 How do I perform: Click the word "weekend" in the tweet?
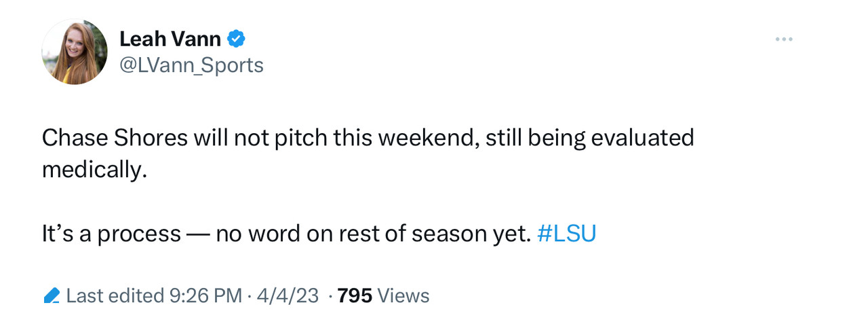pos(426,138)
